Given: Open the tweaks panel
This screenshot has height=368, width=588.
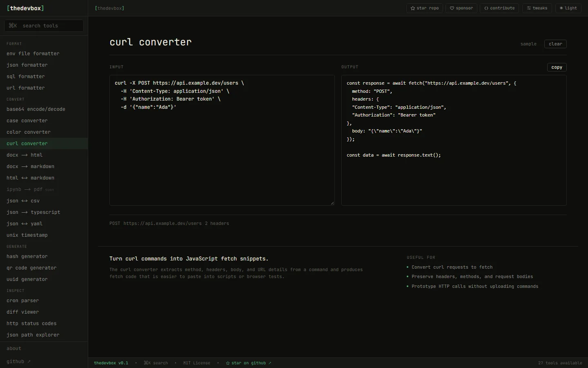Looking at the screenshot, I should point(537,8).
